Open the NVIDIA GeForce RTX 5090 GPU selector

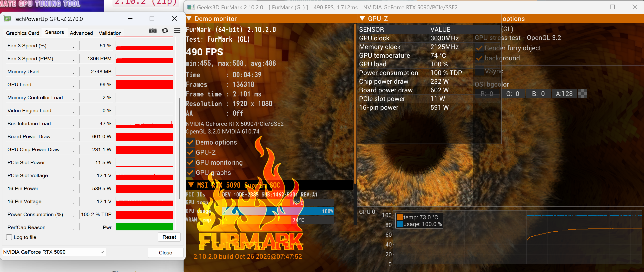click(x=54, y=252)
